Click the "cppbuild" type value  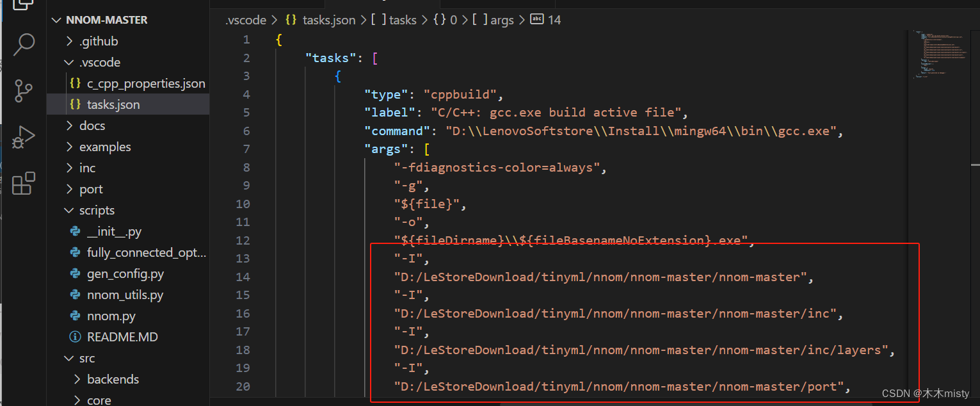click(460, 94)
